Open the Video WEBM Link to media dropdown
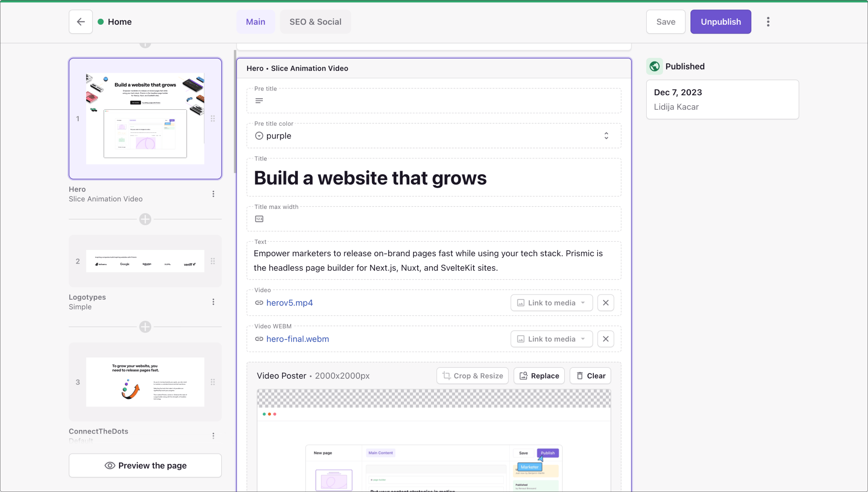The image size is (868, 492). pyautogui.click(x=551, y=339)
